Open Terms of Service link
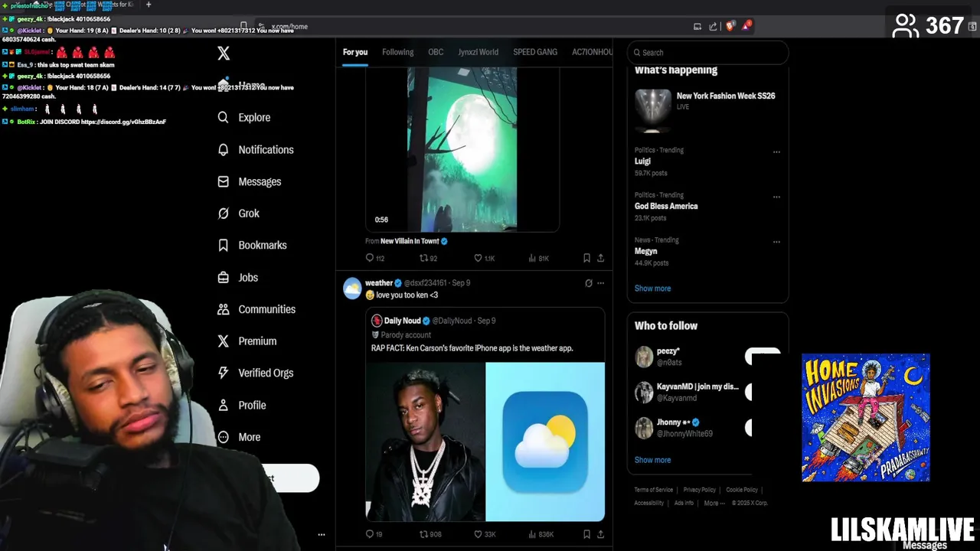This screenshot has width=980, height=551. (x=653, y=490)
